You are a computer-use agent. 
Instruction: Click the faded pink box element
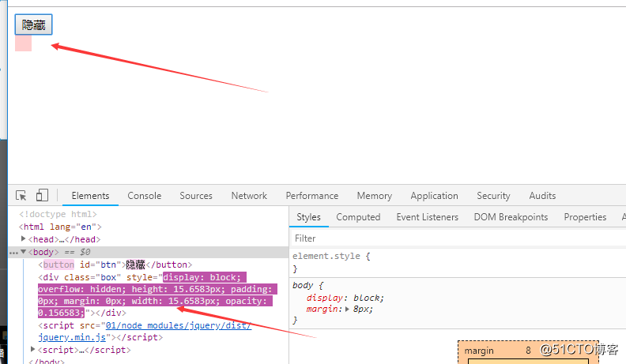click(23, 43)
